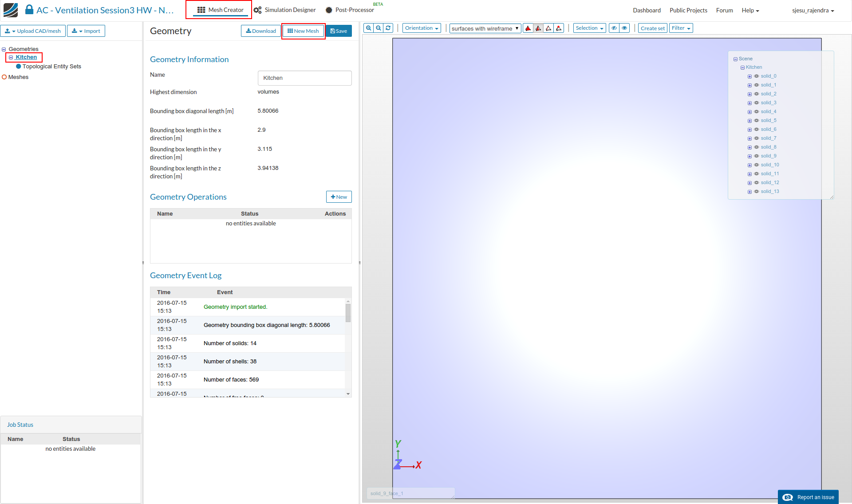The height and width of the screenshot is (504, 852).
Task: Select the edge pick mode icon
Action: pos(548,28)
